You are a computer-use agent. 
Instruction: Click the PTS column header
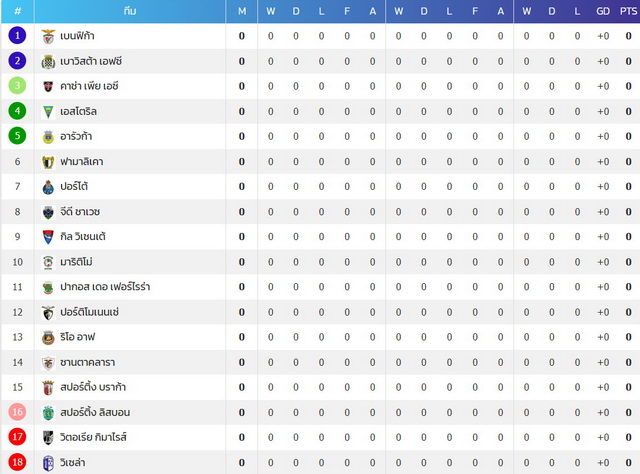point(628,11)
